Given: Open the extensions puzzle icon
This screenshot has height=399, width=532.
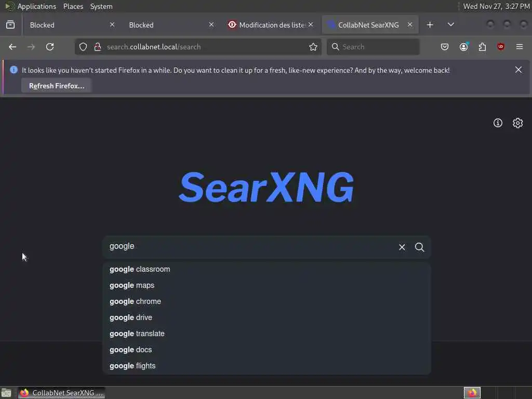Looking at the screenshot, I should 482,47.
